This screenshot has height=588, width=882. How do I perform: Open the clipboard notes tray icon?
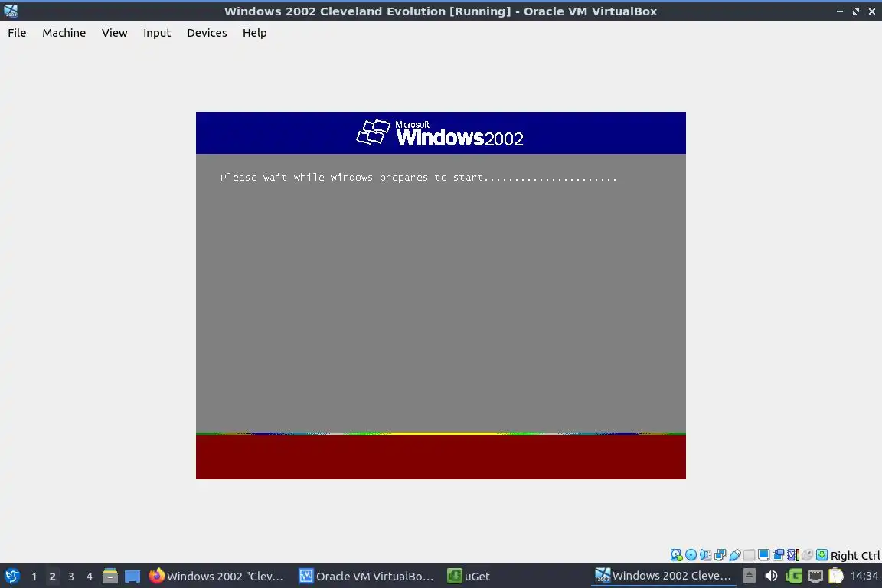point(836,576)
